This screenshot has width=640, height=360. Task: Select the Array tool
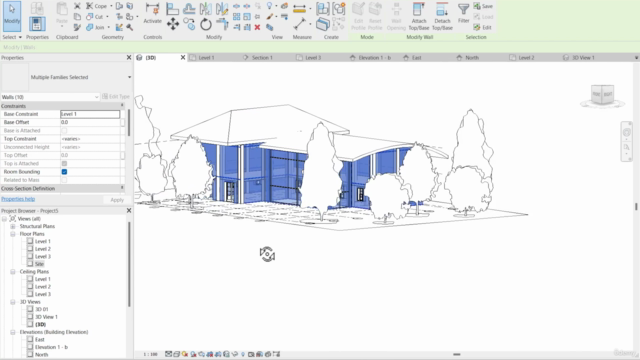(x=236, y=17)
